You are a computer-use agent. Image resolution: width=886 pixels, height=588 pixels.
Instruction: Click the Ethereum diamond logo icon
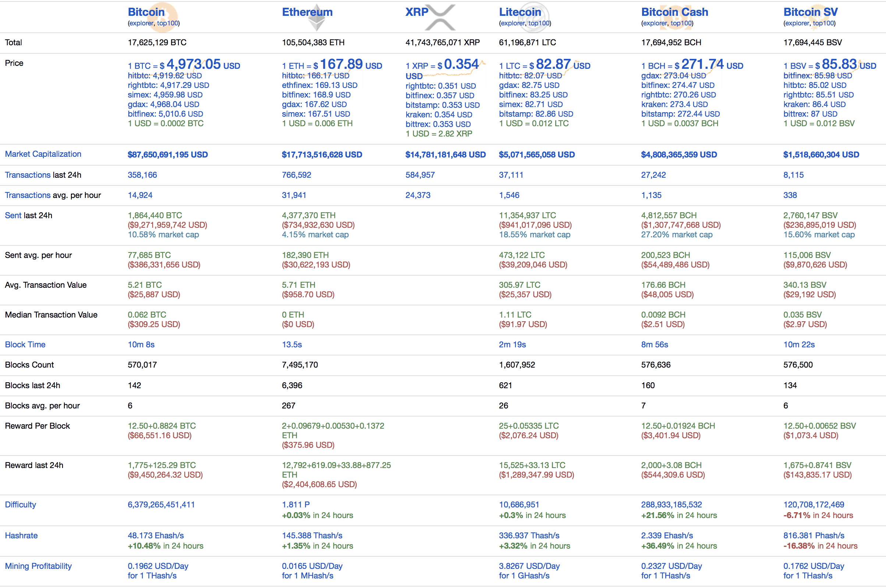pos(317,18)
